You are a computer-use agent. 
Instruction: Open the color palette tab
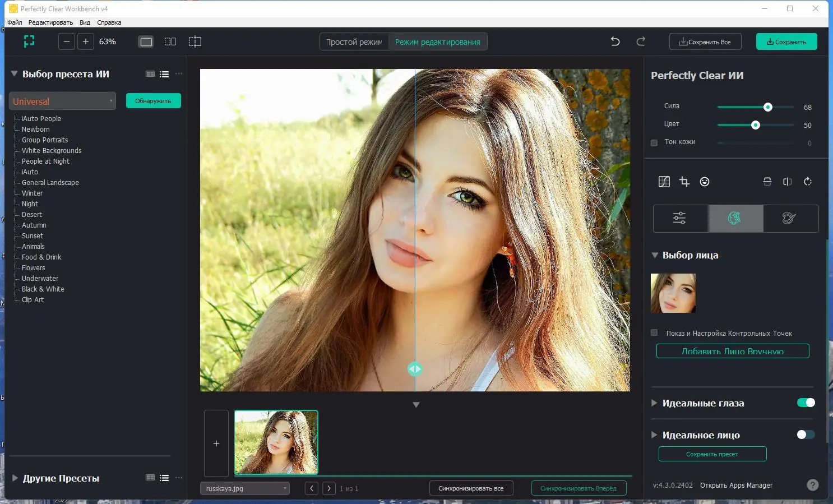790,218
